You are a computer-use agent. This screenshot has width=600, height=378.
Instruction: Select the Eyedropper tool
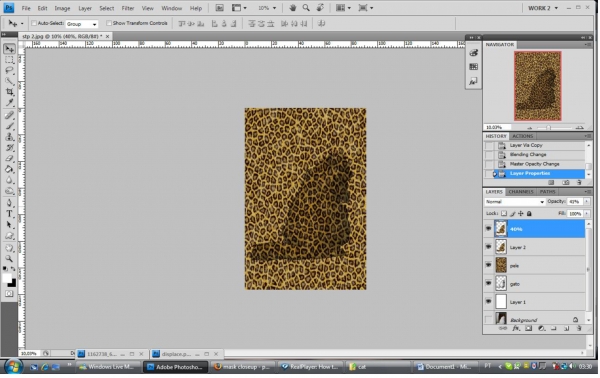tap(9, 103)
